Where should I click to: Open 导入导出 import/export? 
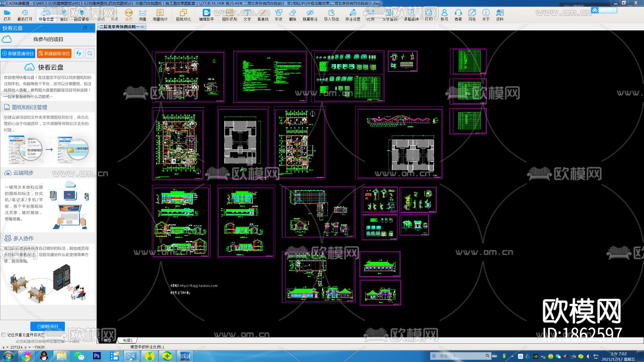tap(331, 15)
